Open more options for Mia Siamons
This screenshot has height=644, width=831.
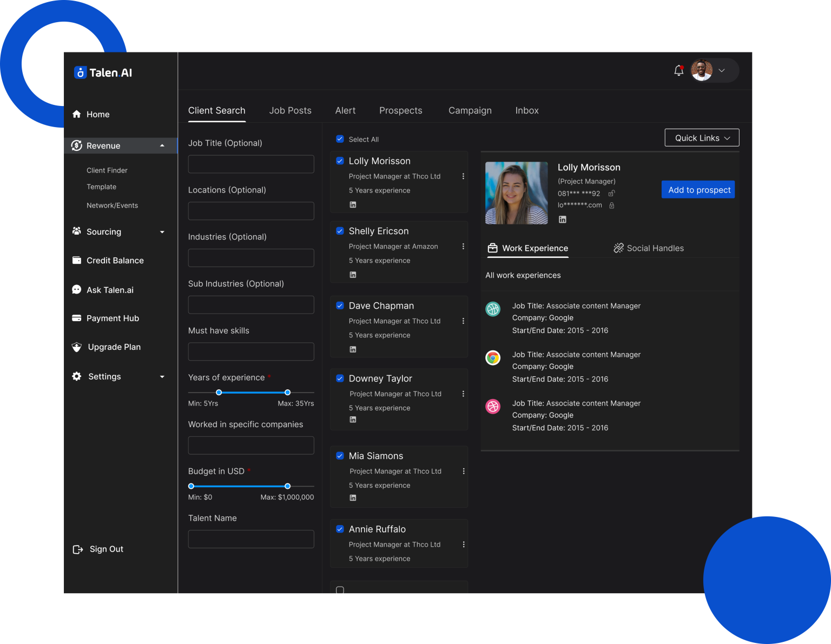(x=464, y=472)
